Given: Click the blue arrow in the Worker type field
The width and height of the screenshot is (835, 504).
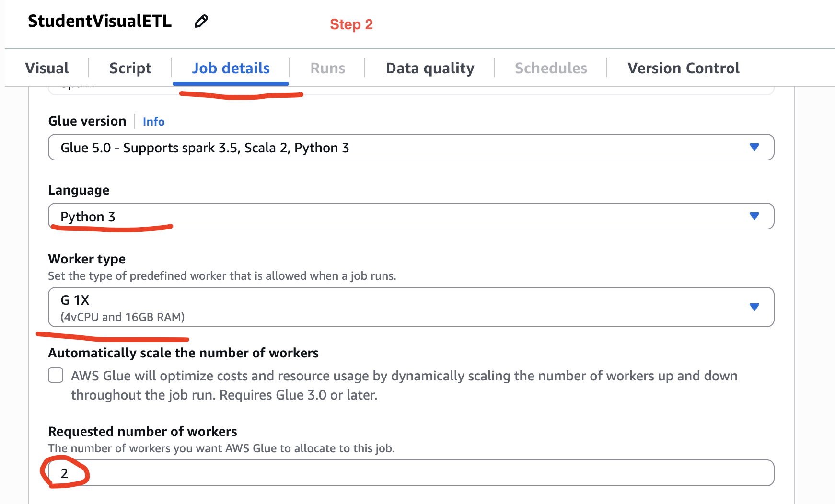Looking at the screenshot, I should 754,307.
